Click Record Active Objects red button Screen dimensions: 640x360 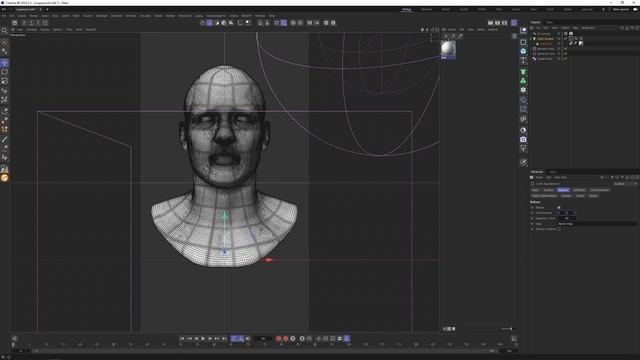[x=278, y=338]
